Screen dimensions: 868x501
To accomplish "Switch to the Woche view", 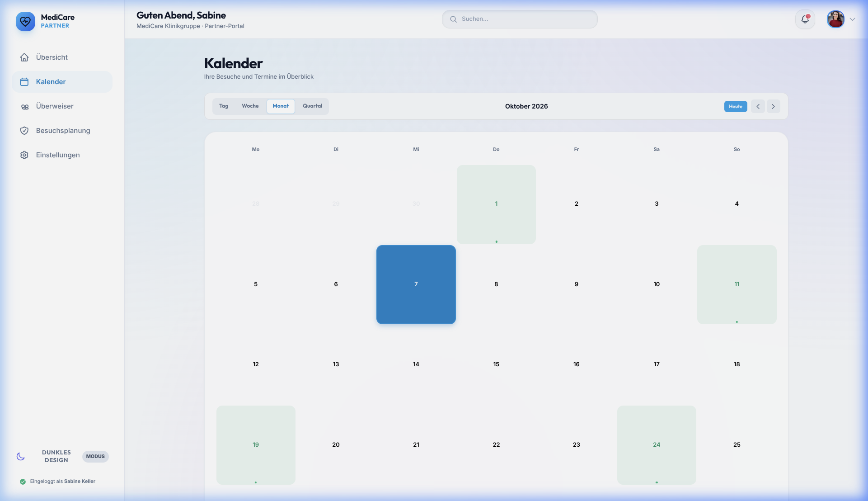I will point(250,106).
